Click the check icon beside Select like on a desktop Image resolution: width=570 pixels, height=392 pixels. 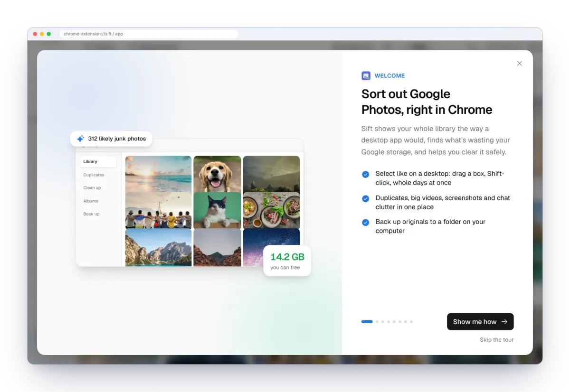click(x=365, y=174)
